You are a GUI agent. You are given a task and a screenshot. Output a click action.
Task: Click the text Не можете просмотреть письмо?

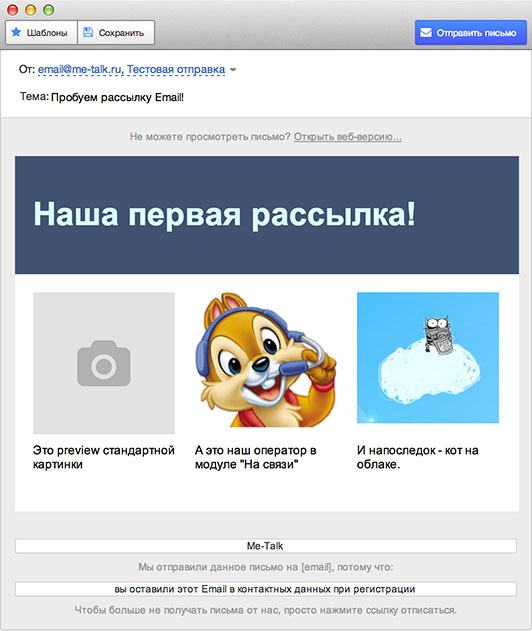(x=210, y=137)
